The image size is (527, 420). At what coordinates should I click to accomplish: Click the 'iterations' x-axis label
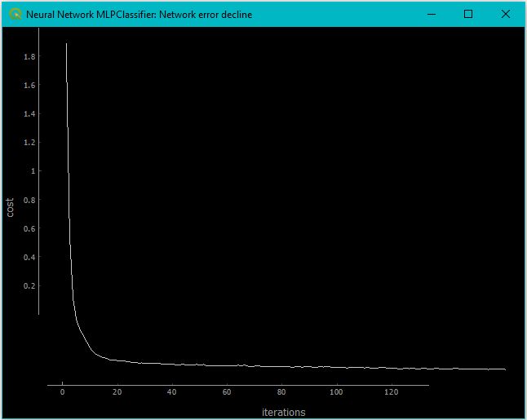point(284,413)
